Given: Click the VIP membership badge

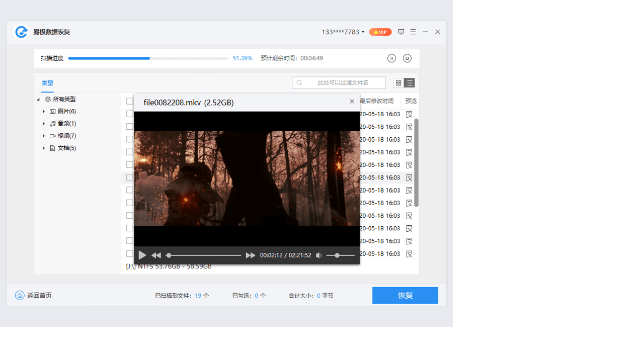Looking at the screenshot, I should 380,32.
